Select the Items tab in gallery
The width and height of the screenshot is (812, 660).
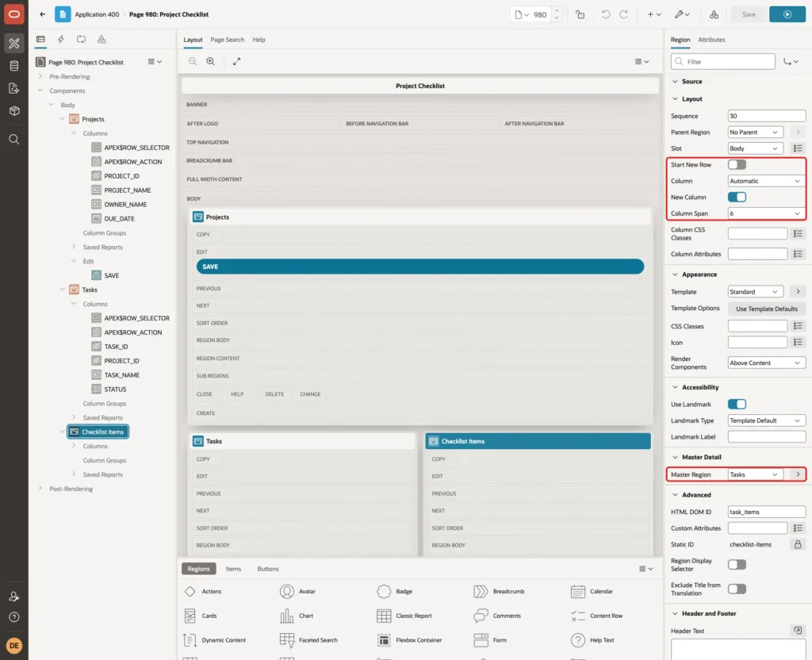(234, 569)
